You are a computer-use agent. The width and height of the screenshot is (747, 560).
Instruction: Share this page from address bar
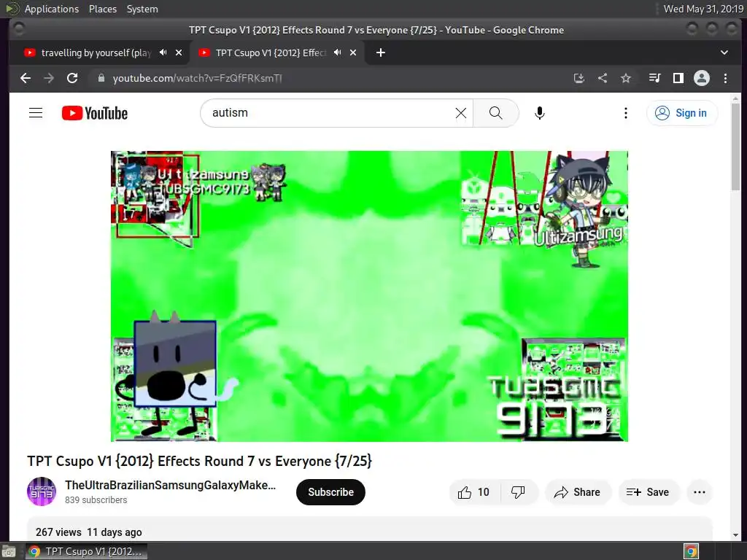click(x=603, y=78)
